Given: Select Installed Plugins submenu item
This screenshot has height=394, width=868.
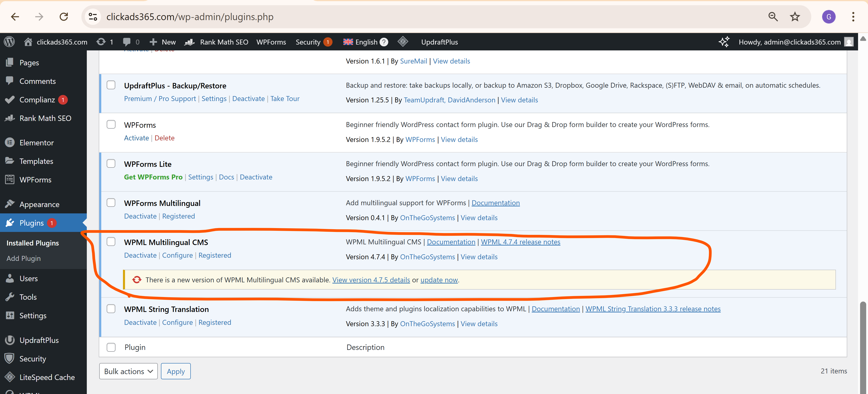Looking at the screenshot, I should 33,243.
